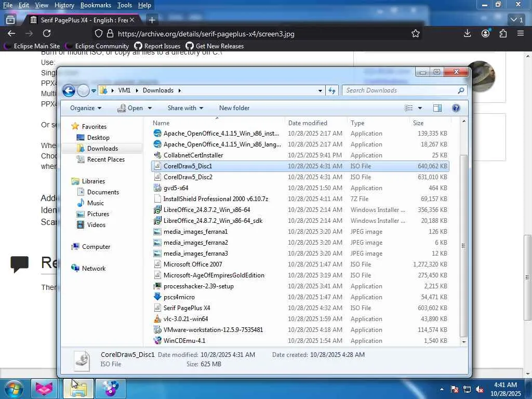Select VMware-workstation-12.5.9-7535481 installer icon
Screen dimensions: 532x399
[x=157, y=329]
